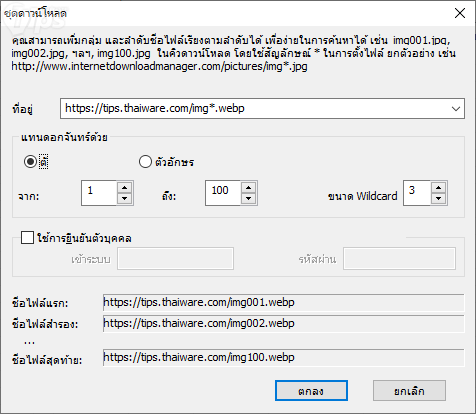The width and height of the screenshot is (476, 414).
Task: Select the ตัวอักษร (letters) radio button
Action: pos(145,162)
